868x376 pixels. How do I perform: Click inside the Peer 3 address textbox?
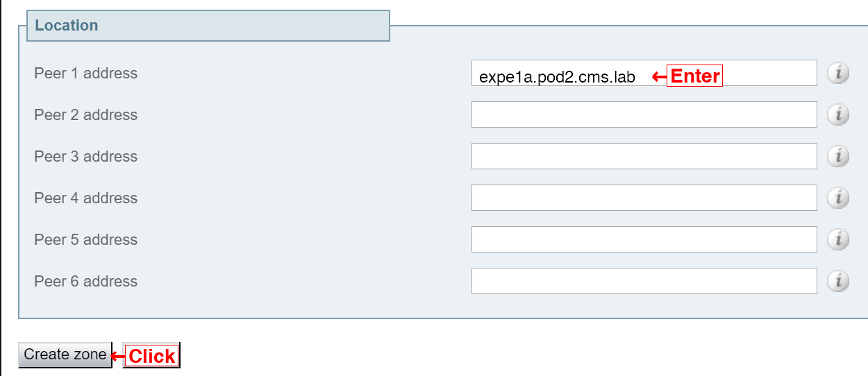pos(644,156)
